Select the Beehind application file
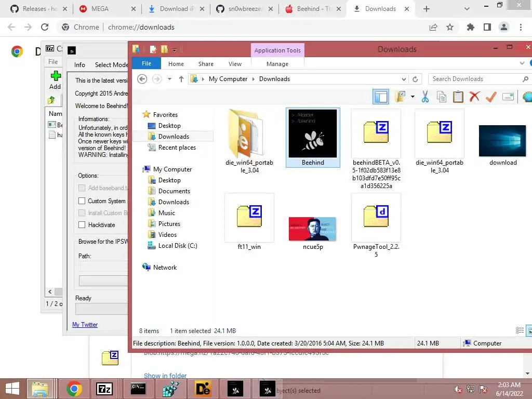532x399 pixels. (x=313, y=138)
